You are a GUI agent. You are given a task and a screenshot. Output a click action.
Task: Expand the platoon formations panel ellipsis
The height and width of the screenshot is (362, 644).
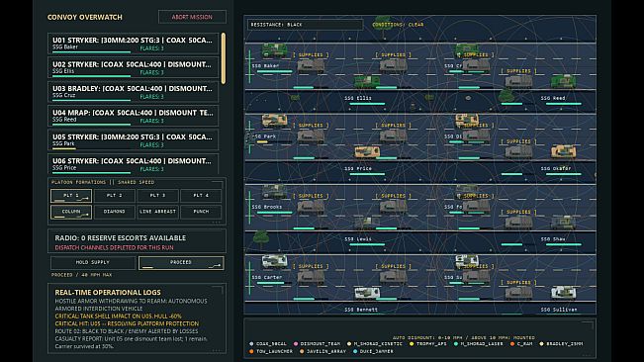(x=217, y=223)
